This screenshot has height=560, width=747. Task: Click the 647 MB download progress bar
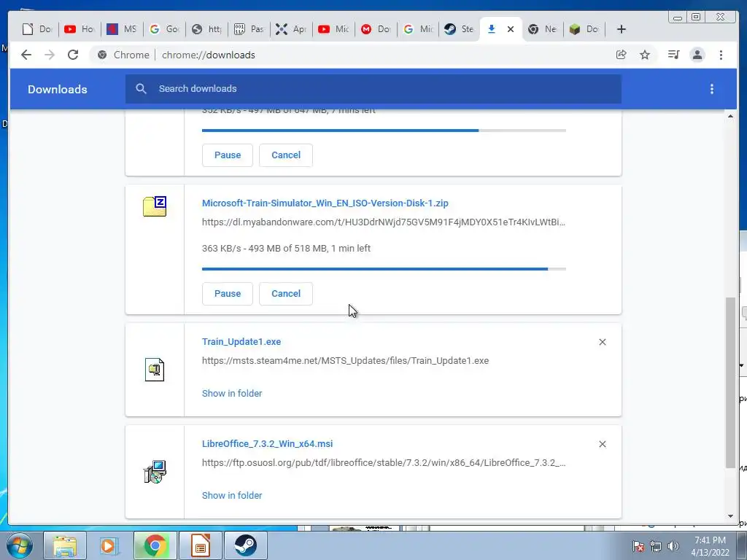(384, 131)
